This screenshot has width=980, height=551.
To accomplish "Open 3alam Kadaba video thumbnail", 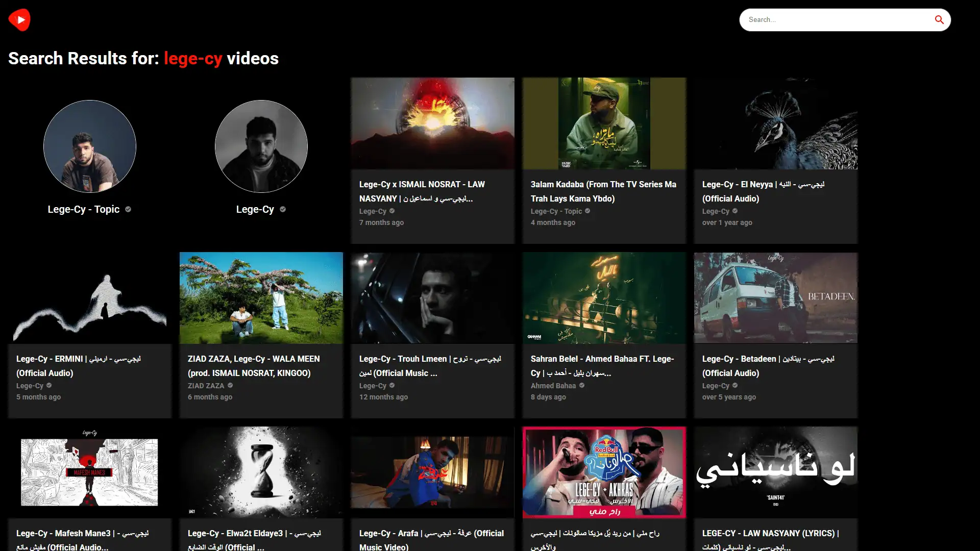I will (x=604, y=123).
